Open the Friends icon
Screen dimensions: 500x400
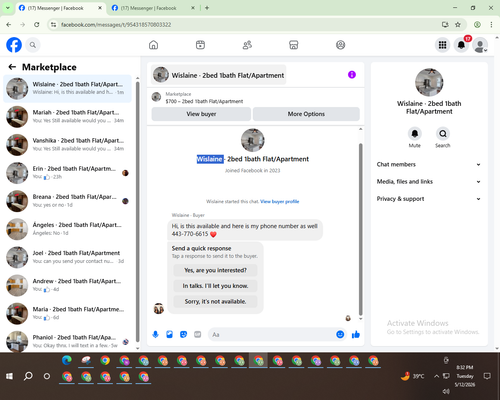coord(247,45)
